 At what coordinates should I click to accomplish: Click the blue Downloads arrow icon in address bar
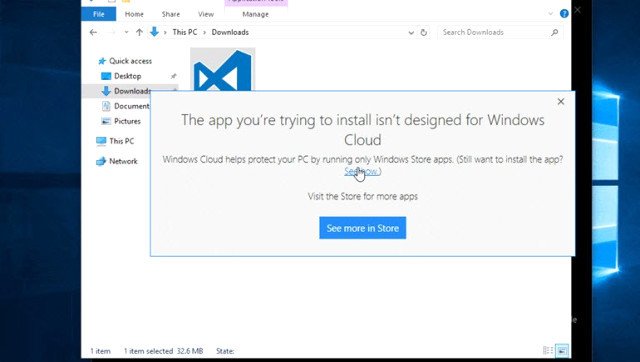[154, 32]
